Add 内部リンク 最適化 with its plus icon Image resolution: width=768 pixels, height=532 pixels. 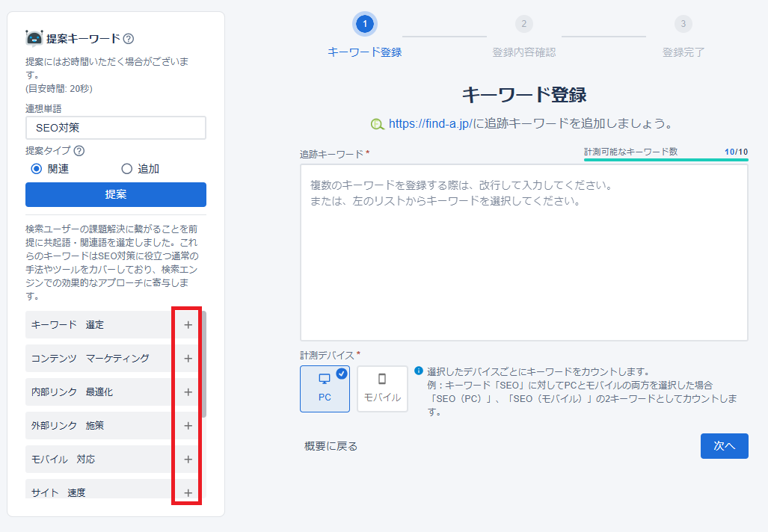coord(188,392)
